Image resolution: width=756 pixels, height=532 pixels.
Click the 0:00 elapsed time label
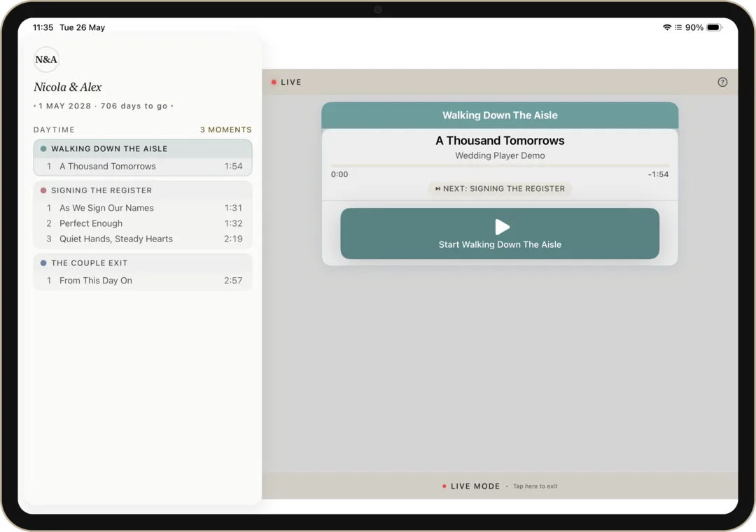[339, 174]
